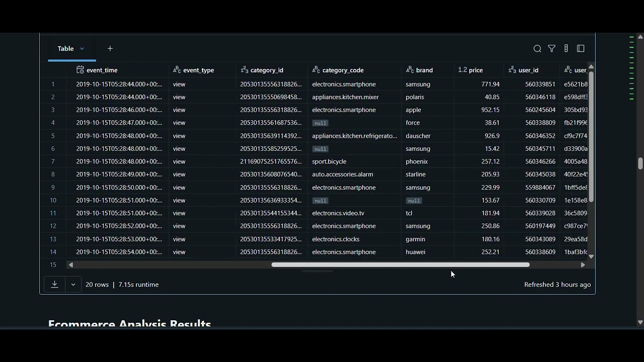Click price cell 952.15
This screenshot has height=362, width=644.
click(x=490, y=110)
